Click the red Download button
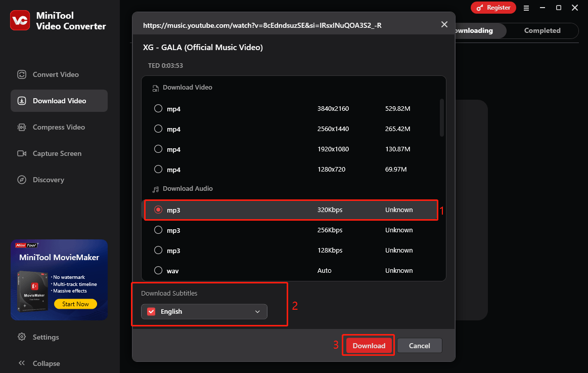Image resolution: width=588 pixels, height=373 pixels. tap(369, 346)
